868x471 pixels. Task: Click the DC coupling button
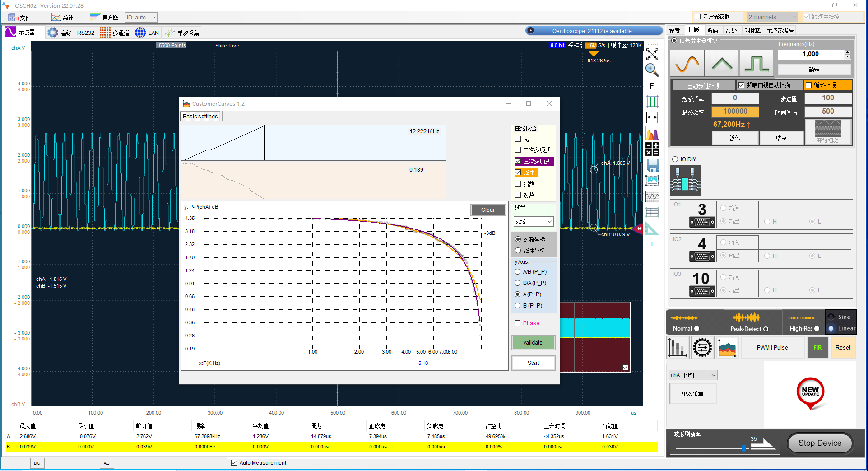[x=37, y=463]
